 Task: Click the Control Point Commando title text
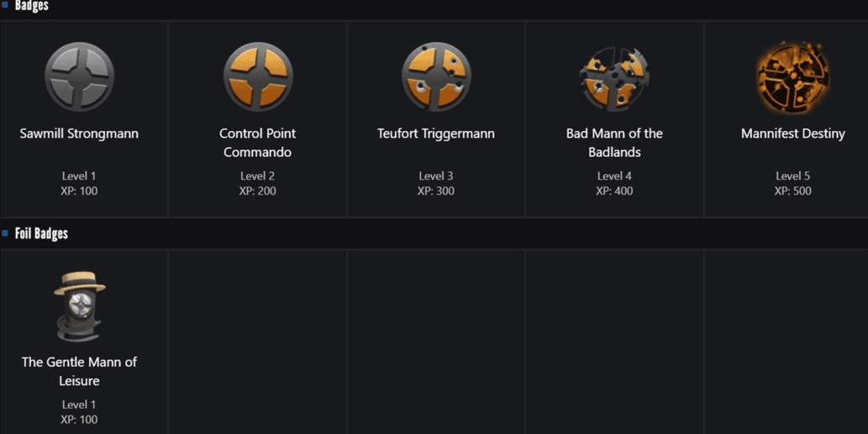click(x=258, y=143)
